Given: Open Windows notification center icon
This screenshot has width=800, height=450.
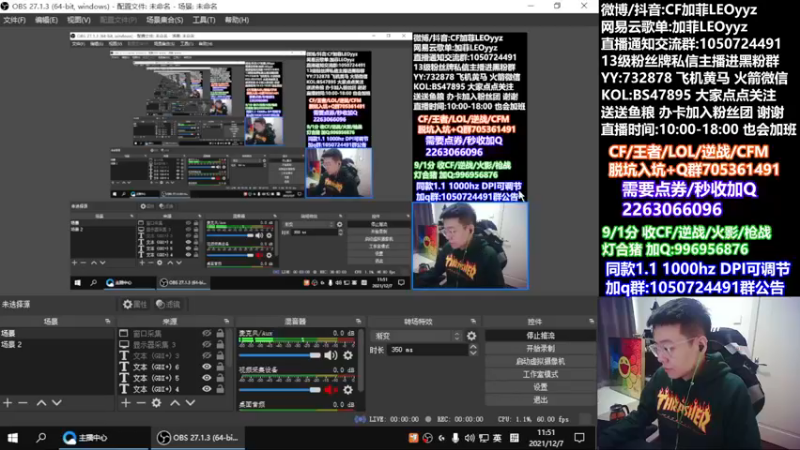Looking at the screenshot, I should click(x=580, y=438).
